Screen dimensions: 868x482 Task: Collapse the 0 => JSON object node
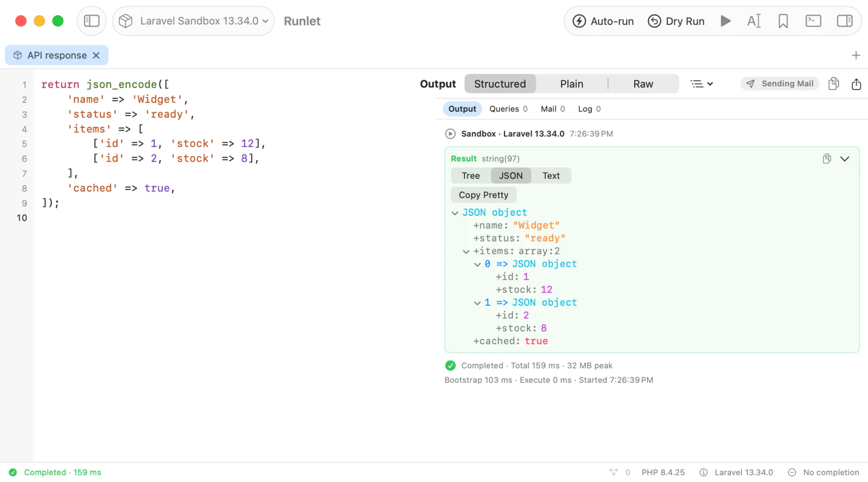tap(477, 265)
